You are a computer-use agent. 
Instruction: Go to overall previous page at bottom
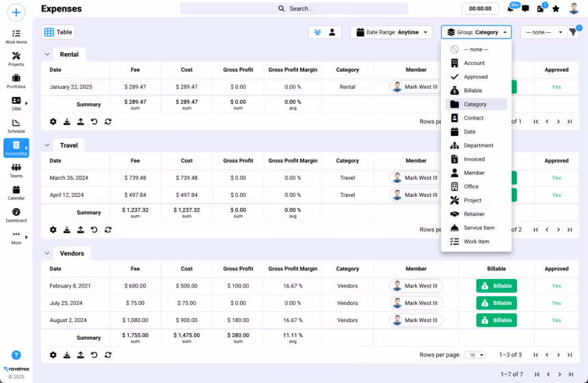548,374
